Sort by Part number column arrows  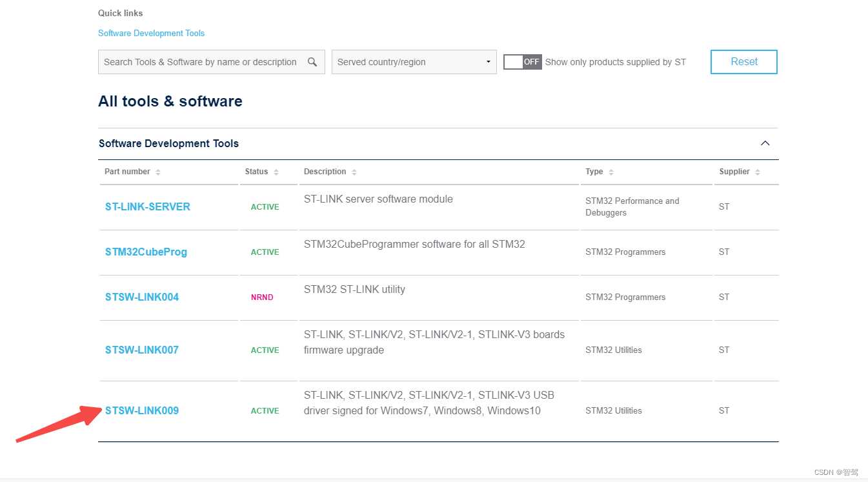[x=158, y=172]
